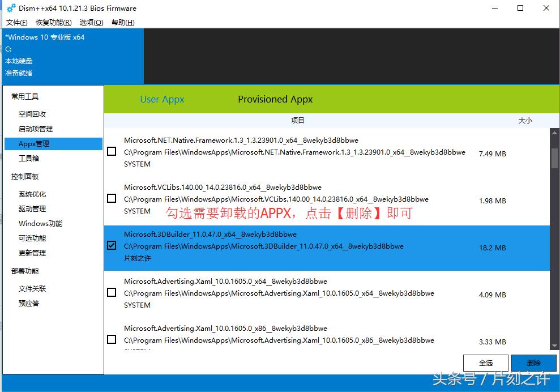The height and width of the screenshot is (392, 560).
Task: Click the 3.33 MB size value
Action: click(x=492, y=342)
